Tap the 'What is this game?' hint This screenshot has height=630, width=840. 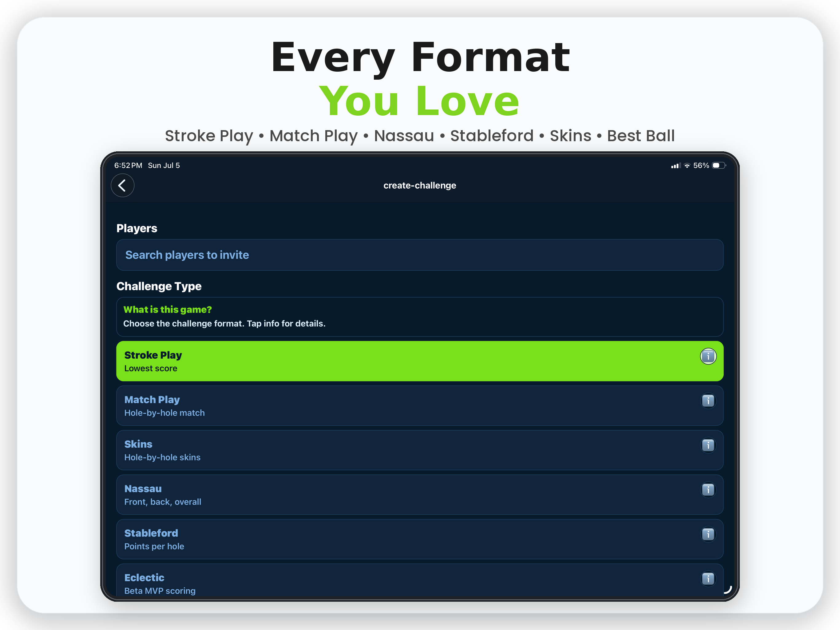168,309
